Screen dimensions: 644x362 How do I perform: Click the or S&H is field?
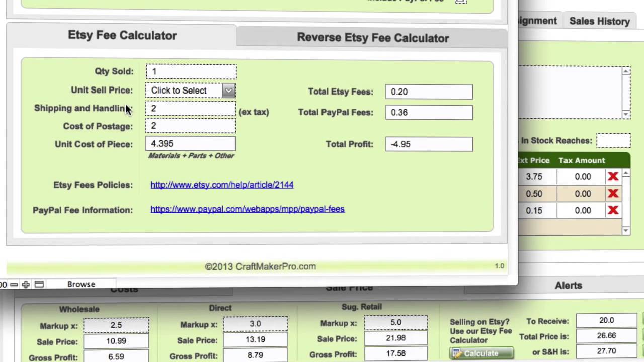606,351
